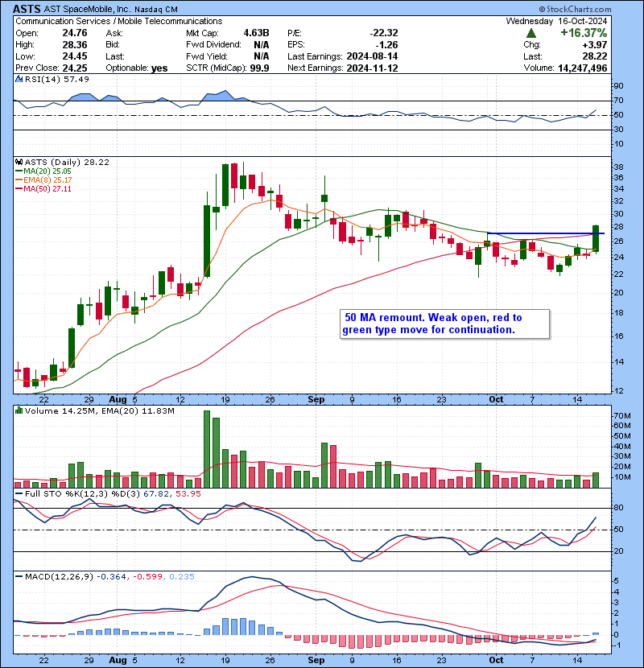
Task: Click the MACD histogram value 0.235
Action: [x=182, y=577]
